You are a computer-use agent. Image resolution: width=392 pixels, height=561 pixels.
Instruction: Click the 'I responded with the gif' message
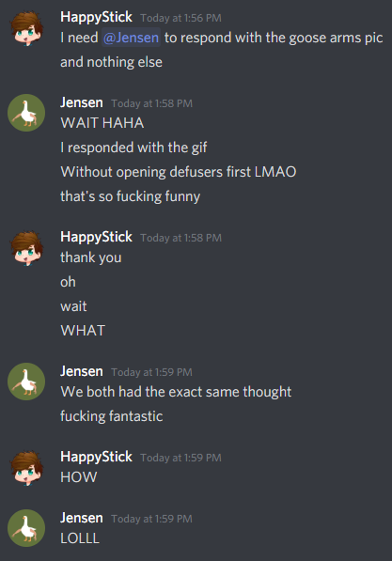[133, 148]
